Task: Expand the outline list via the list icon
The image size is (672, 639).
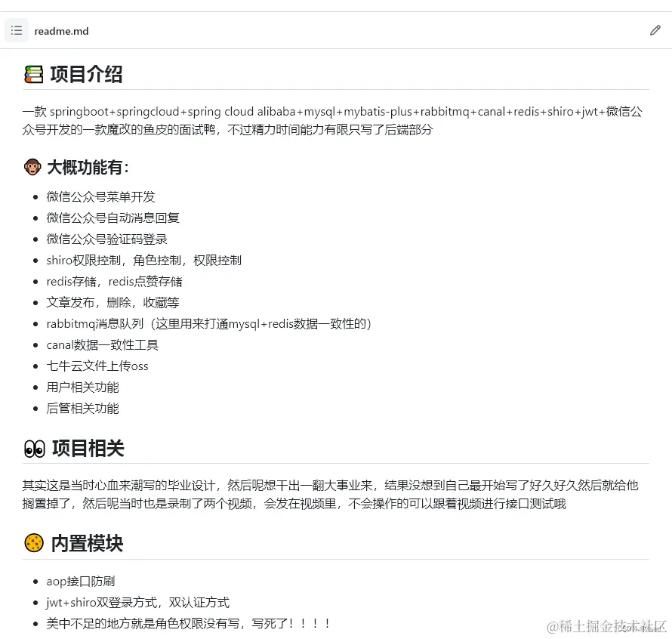Action: [x=17, y=30]
